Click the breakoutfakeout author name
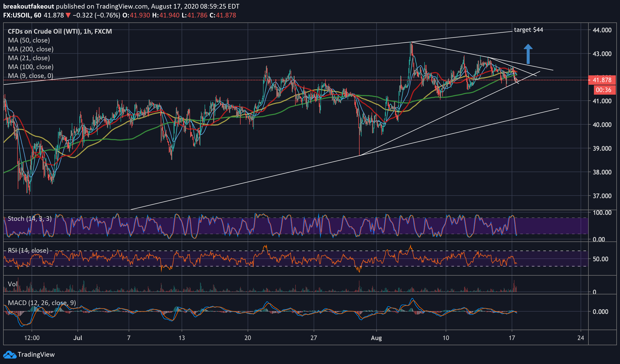620x364 pixels. click(29, 7)
